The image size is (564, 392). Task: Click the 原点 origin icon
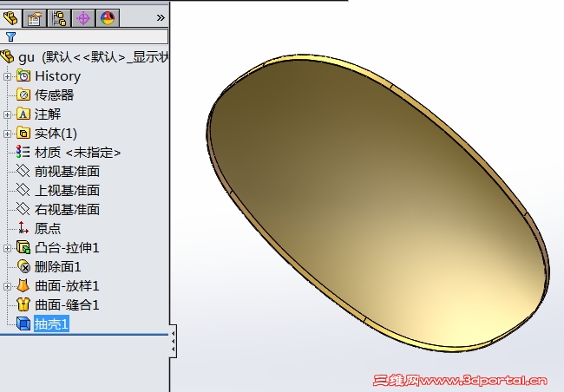(x=23, y=228)
